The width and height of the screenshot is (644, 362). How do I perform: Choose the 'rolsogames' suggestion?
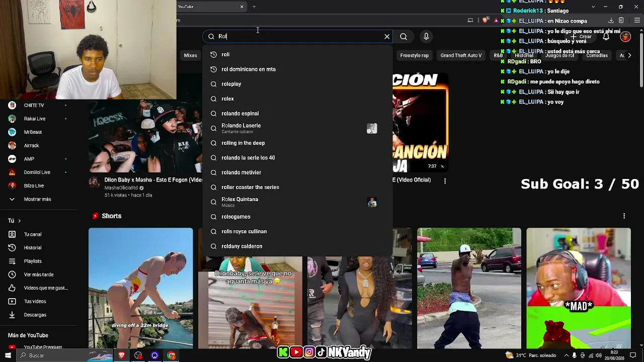(297, 217)
